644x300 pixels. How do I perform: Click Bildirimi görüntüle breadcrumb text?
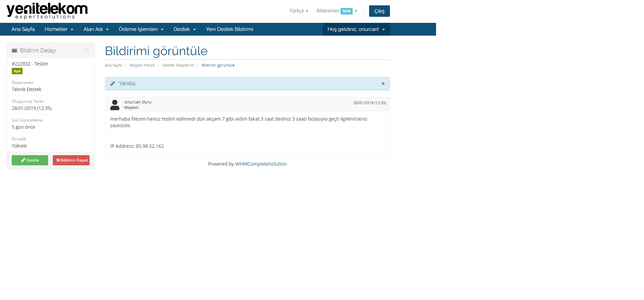218,65
